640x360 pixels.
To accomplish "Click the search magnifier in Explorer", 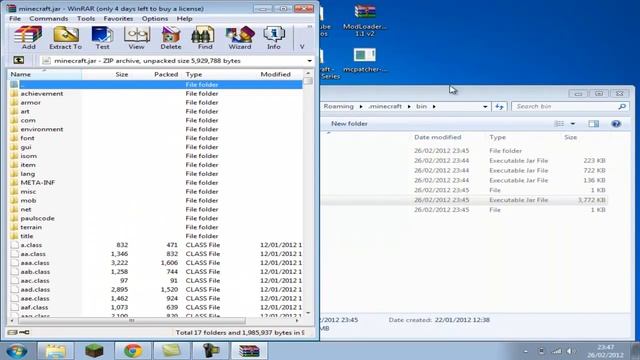I will click(x=622, y=107).
